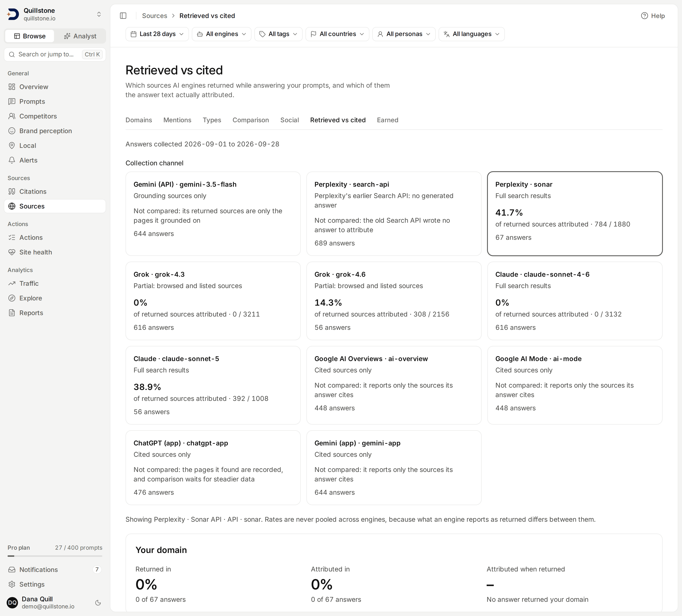Open the Settings gear icon
682x616 pixels.
(x=12, y=584)
